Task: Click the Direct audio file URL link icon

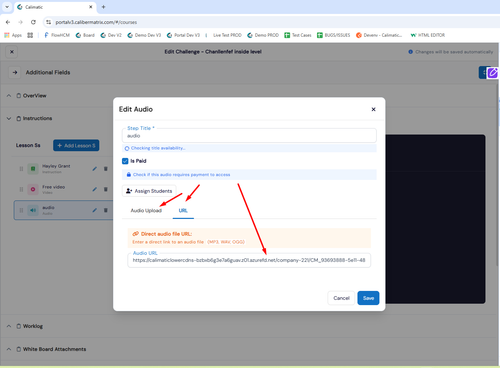Action: (x=135, y=234)
